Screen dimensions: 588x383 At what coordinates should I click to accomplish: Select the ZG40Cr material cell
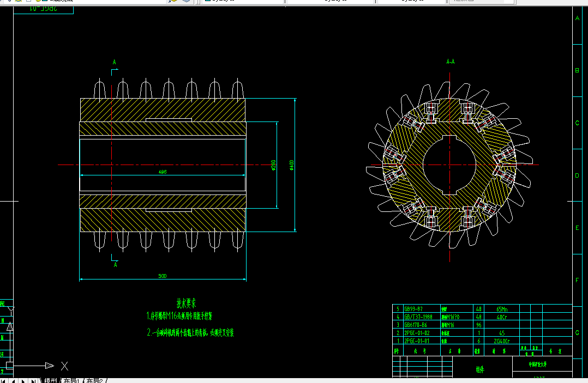[x=502, y=341]
